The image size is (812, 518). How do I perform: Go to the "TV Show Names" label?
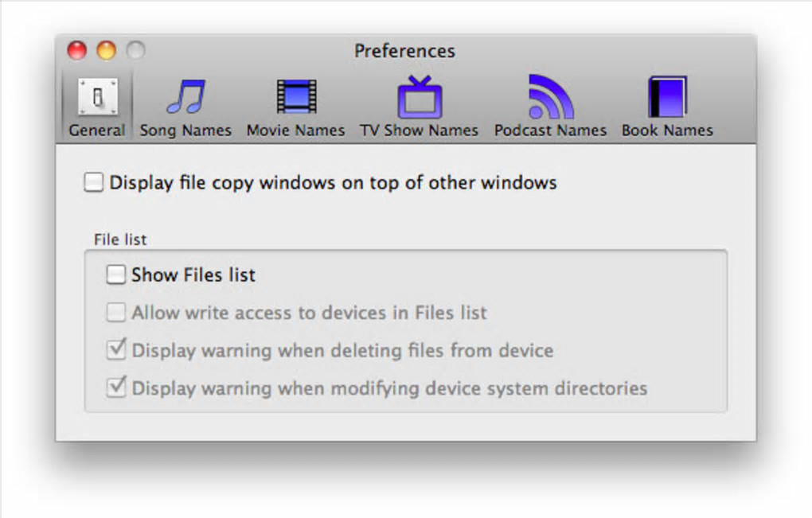coord(419,130)
